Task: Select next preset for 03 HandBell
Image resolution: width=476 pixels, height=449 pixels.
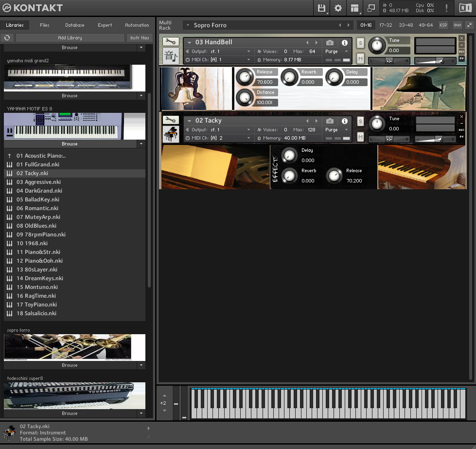Action: coord(317,42)
